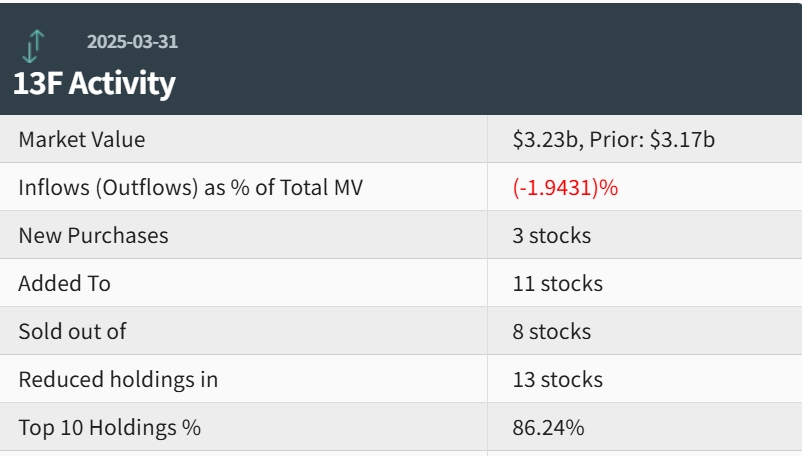Open the 8 stocks sold out value
The width and height of the screenshot is (802, 456).
click(x=552, y=332)
